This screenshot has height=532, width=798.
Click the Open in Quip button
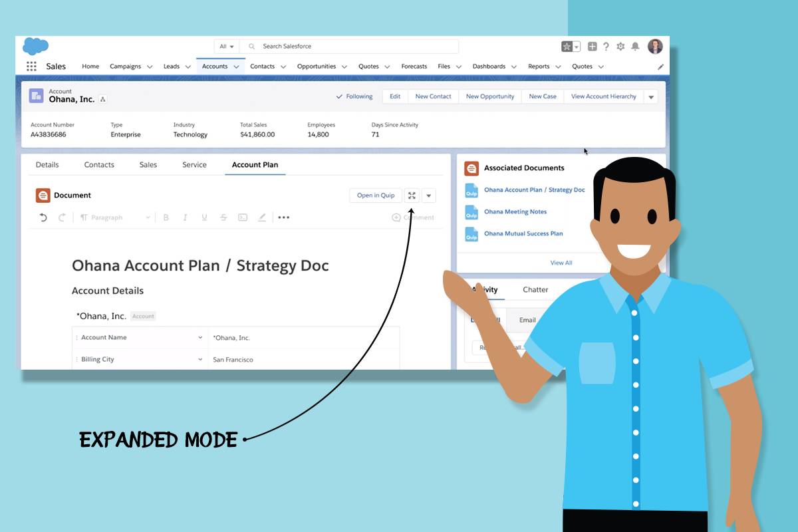[376, 196]
